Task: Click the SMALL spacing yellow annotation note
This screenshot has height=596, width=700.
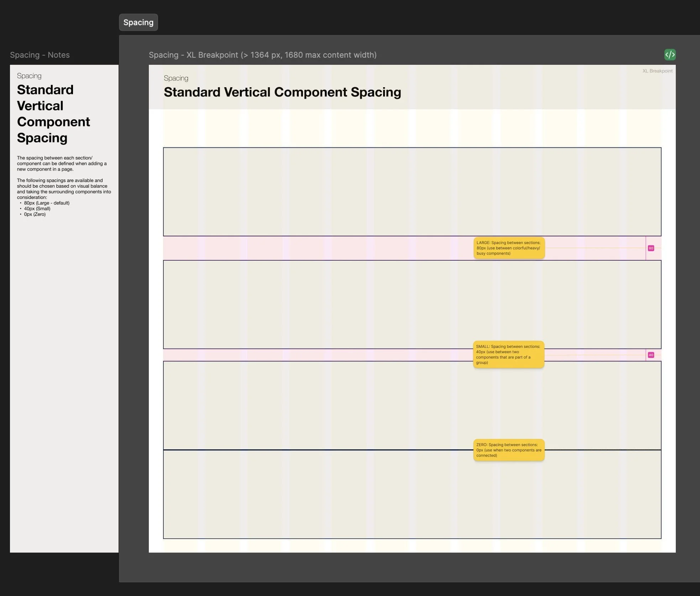Action: [x=508, y=354]
